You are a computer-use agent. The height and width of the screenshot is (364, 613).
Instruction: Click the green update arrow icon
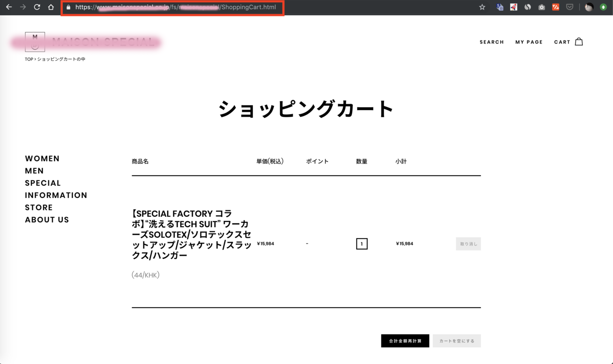coord(603,7)
